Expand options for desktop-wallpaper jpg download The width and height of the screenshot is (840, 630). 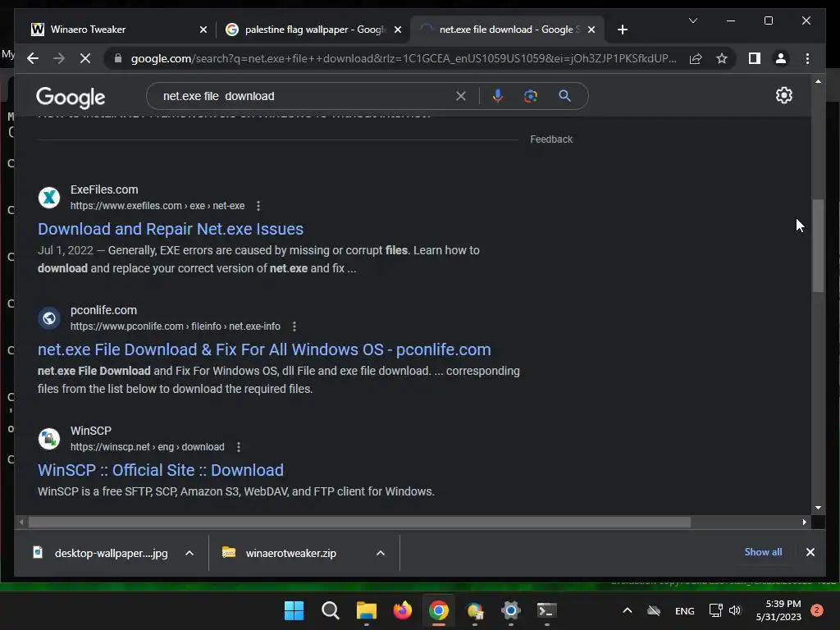point(189,553)
